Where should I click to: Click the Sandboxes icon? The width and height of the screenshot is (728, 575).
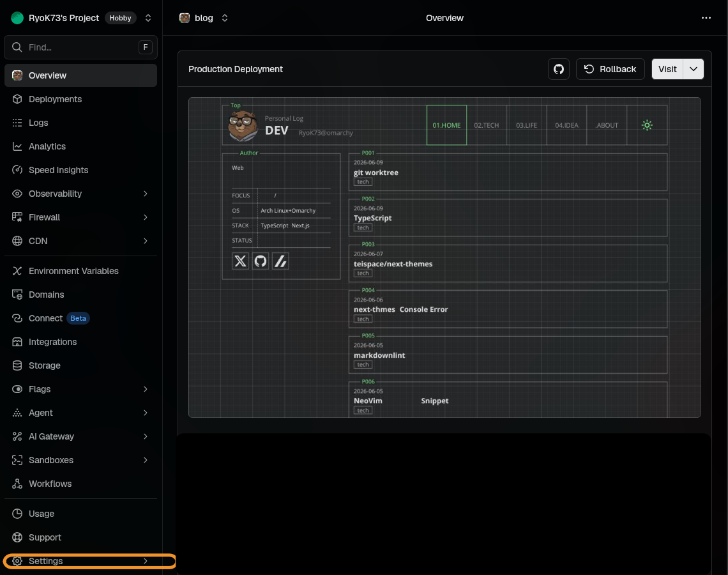point(17,460)
